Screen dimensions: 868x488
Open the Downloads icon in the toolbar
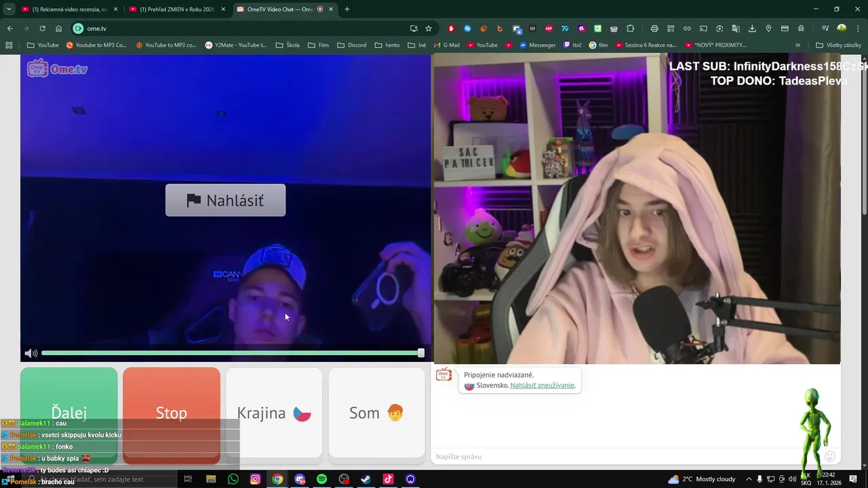[x=752, y=28]
